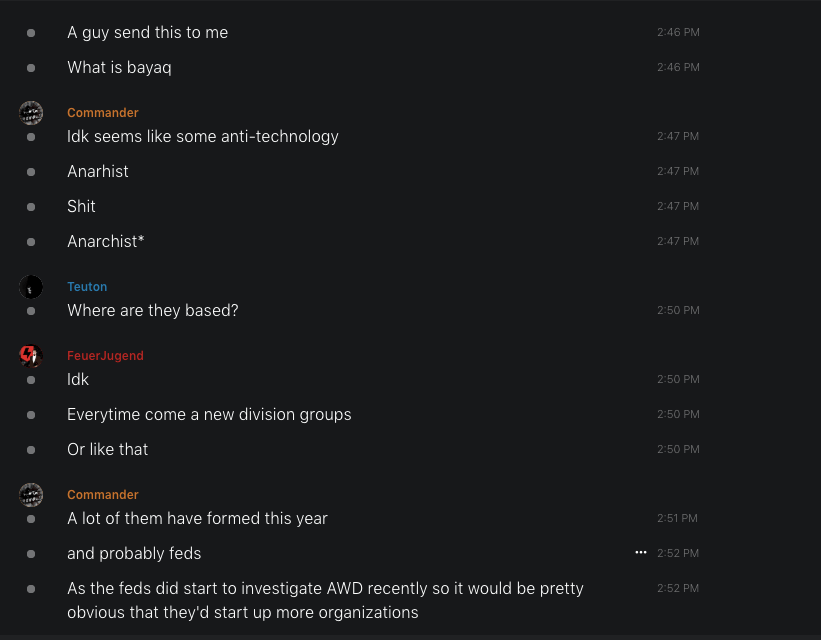821x640 pixels.
Task: Click timestamp of "A guy send this to me"
Action: click(678, 33)
